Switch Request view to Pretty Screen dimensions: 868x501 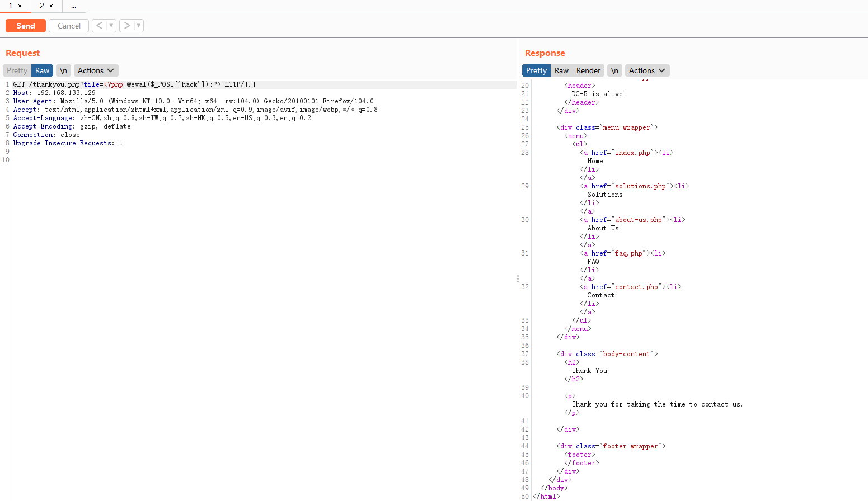[17, 70]
